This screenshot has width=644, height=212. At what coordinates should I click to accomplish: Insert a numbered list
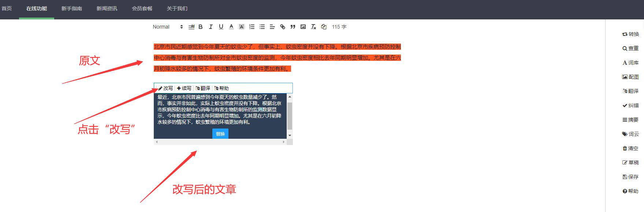[x=252, y=27]
